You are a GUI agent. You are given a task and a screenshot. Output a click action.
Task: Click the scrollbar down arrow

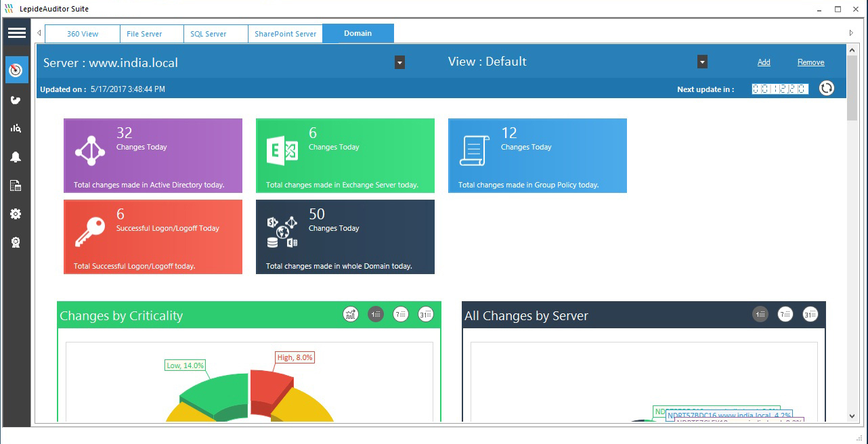(x=852, y=417)
